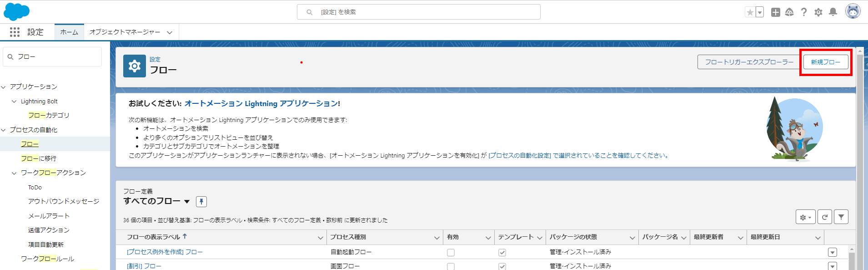Open フローに移行 in the sidebar

point(39,158)
